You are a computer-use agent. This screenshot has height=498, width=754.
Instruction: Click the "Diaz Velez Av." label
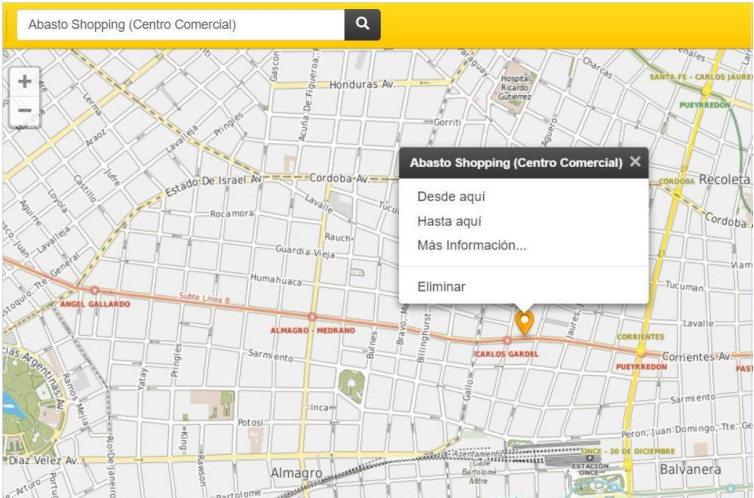pos(43,460)
